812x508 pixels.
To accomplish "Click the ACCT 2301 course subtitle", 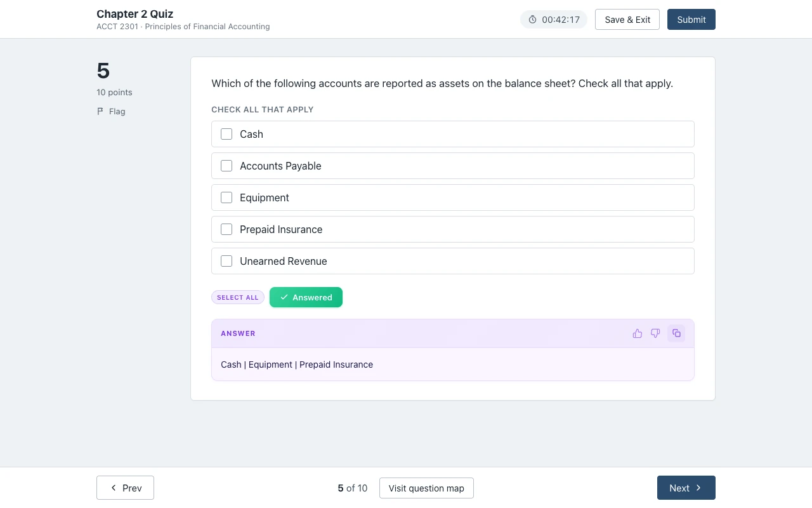I will click(x=183, y=27).
